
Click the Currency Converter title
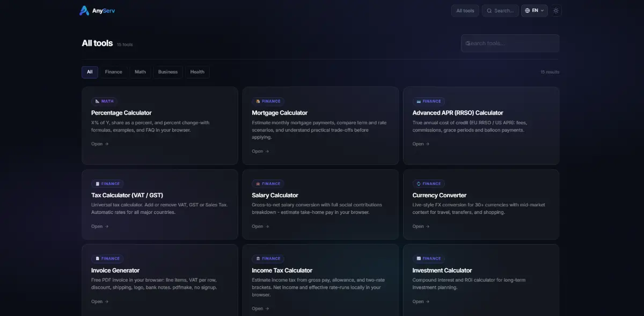[440, 195]
